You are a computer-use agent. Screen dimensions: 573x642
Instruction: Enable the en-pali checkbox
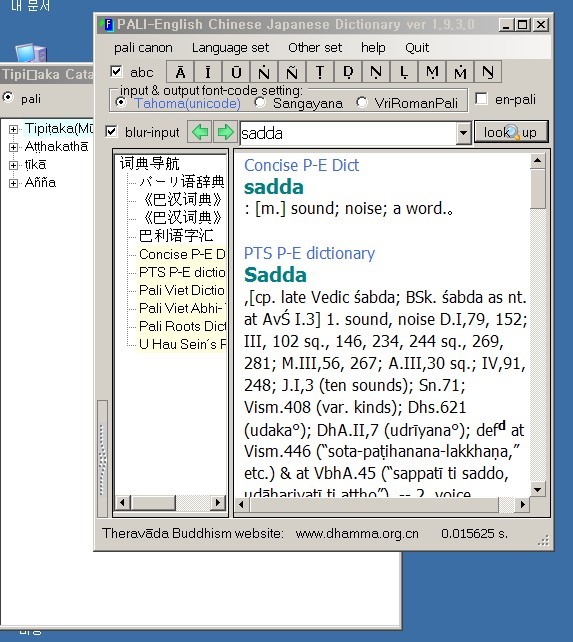[x=481, y=99]
